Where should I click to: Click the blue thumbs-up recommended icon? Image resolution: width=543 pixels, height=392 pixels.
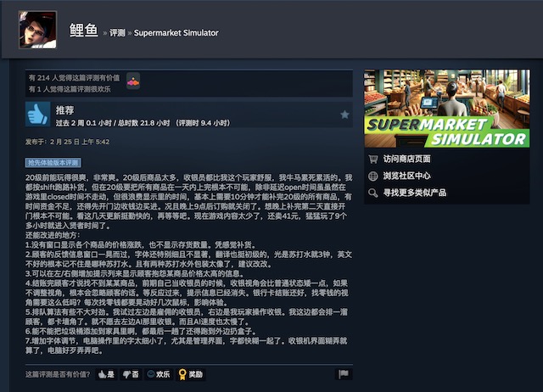tap(37, 115)
